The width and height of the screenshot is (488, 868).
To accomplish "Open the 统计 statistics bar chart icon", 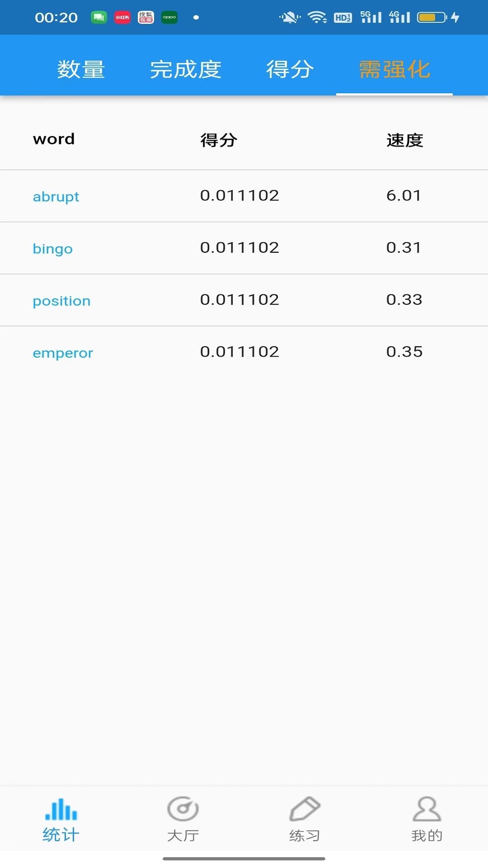I will click(x=61, y=809).
